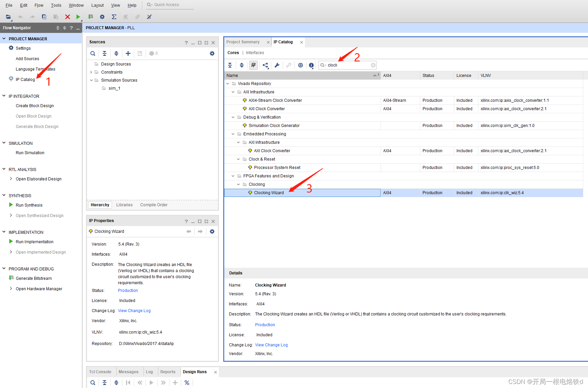Collapse all in the IP Catalog toolbar
This screenshot has width=588, height=388.
[x=230, y=65]
